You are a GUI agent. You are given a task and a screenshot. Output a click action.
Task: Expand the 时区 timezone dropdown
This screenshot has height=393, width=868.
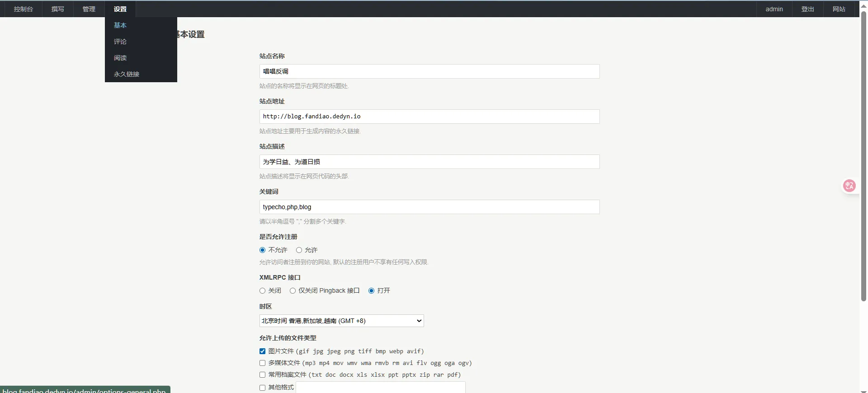pyautogui.click(x=342, y=321)
